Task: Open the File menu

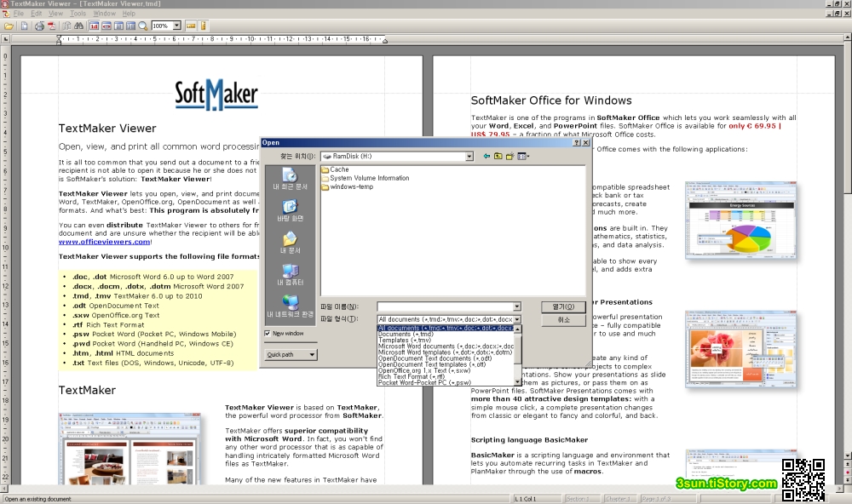Action: [19, 14]
